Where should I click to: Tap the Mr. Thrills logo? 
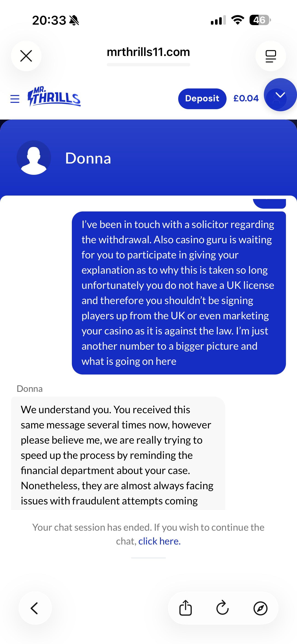point(54,97)
